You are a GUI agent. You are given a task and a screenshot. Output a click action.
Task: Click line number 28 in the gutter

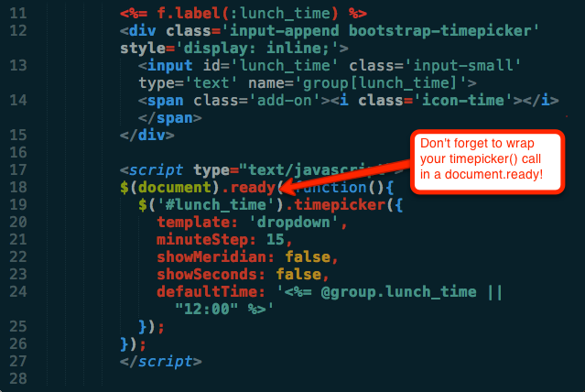point(18,379)
